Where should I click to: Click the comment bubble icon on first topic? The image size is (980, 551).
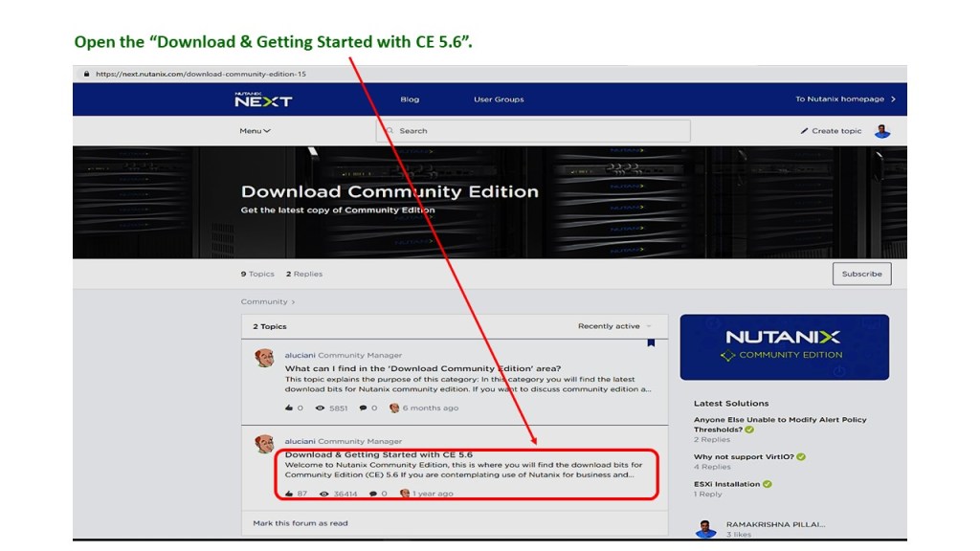(x=363, y=408)
